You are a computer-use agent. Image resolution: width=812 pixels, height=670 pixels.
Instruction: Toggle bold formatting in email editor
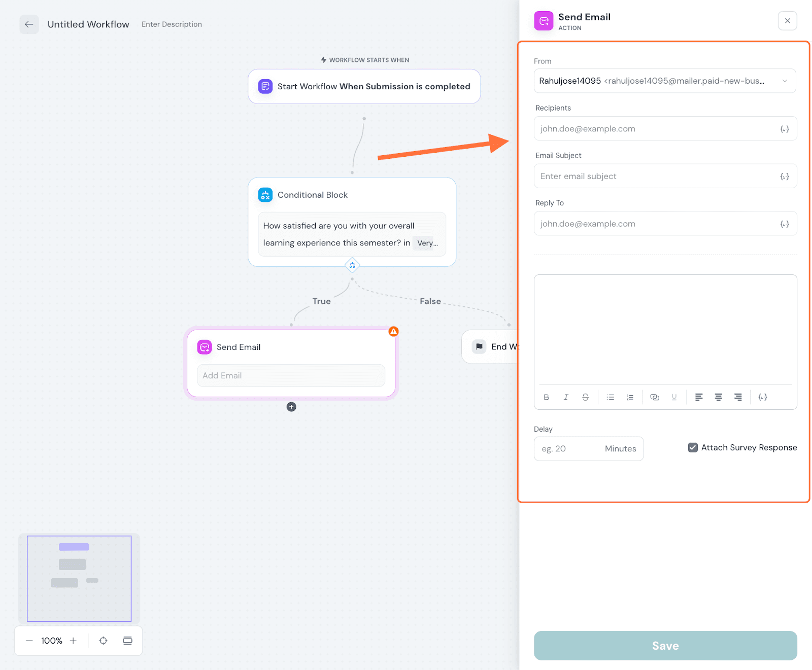pyautogui.click(x=546, y=397)
